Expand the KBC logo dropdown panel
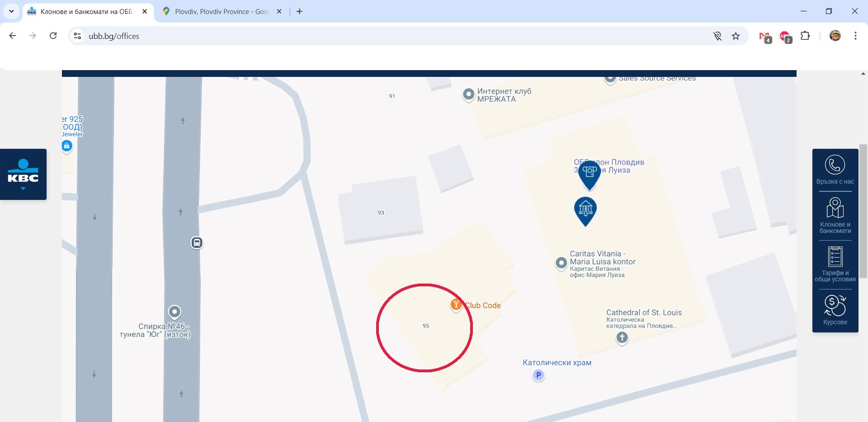Screen dimensions: 868x422 click(23, 174)
